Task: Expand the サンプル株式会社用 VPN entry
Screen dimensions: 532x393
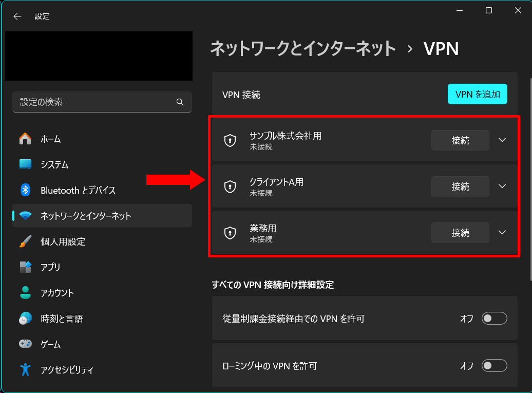Action: pos(502,140)
